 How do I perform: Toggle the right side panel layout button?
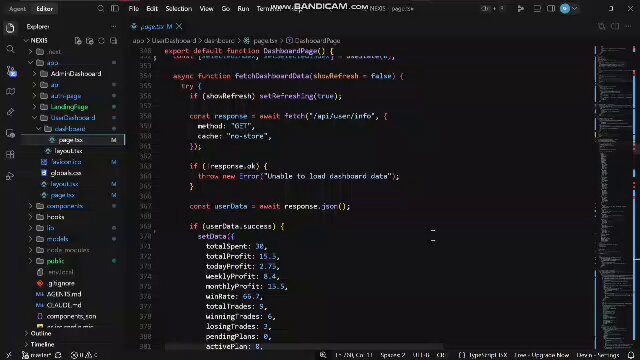click(551, 8)
